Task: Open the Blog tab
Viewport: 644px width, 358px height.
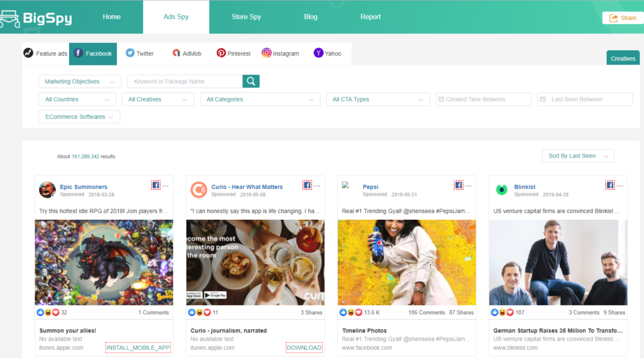Action: (x=311, y=17)
